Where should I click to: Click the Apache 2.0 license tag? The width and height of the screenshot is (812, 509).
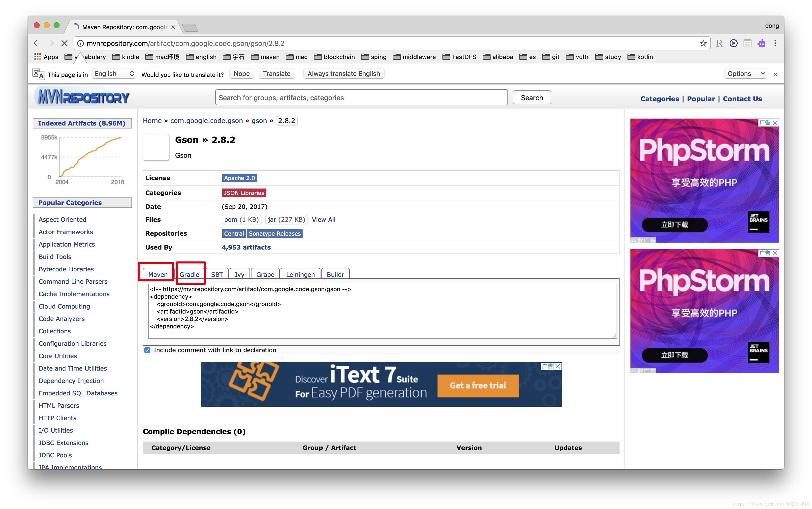tap(239, 178)
